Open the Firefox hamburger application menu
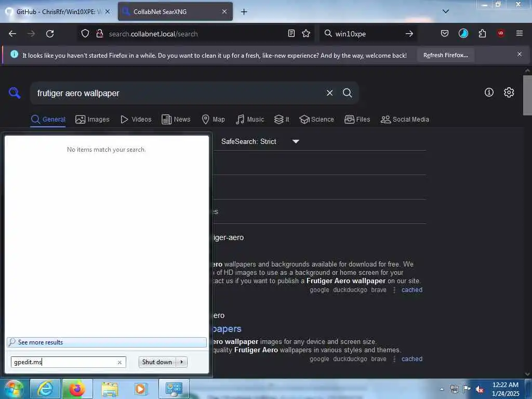Viewport: 532px width, 399px height. tap(520, 33)
